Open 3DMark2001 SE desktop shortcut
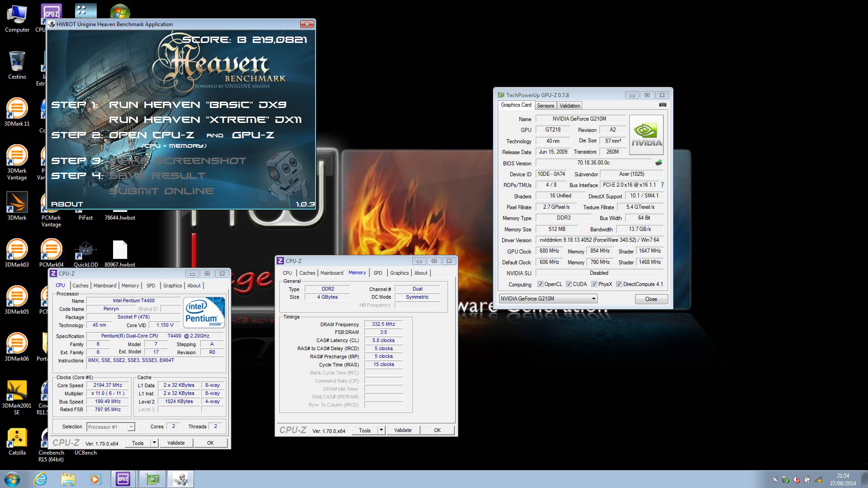The height and width of the screenshot is (488, 868). pos(17,397)
